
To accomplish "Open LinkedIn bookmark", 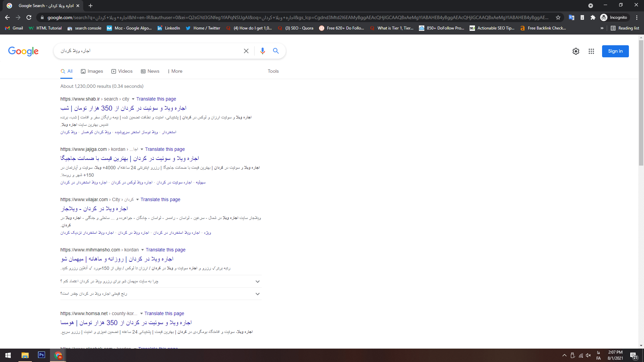I will (x=169, y=28).
